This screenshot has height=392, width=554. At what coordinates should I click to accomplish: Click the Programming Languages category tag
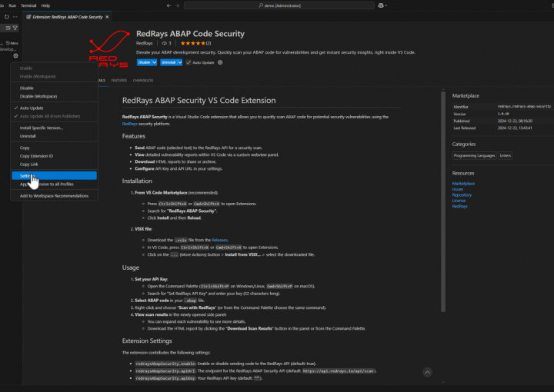(x=474, y=155)
